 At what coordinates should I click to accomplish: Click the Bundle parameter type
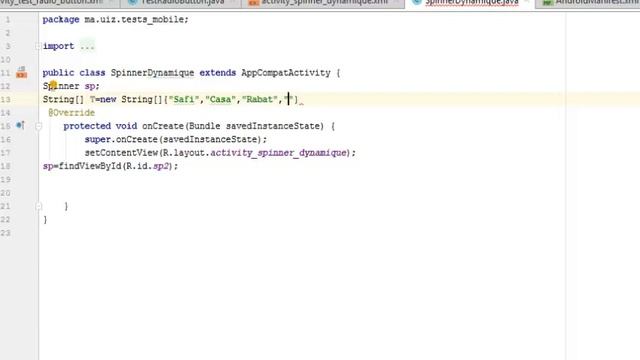[x=204, y=126]
